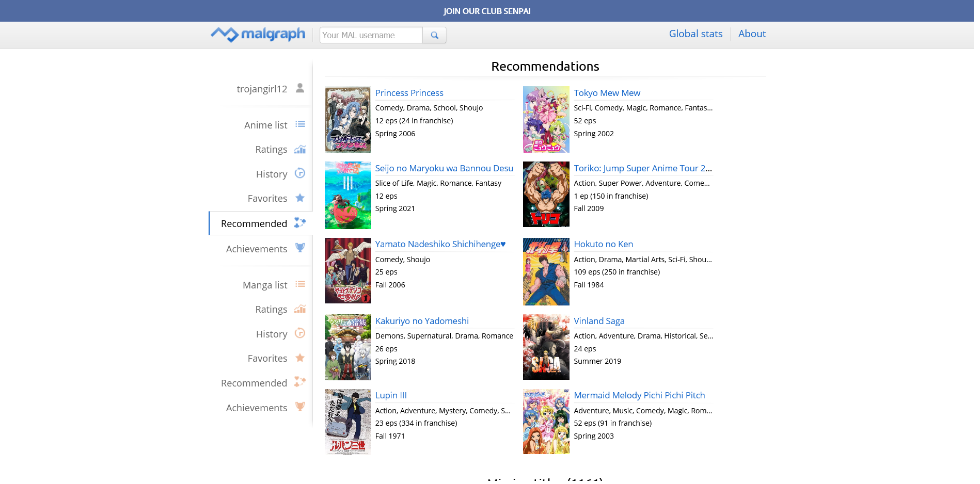Open the orange manga Recommended icon

point(300,382)
